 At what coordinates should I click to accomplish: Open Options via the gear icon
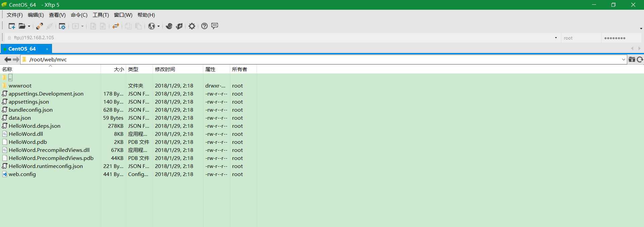[192, 26]
